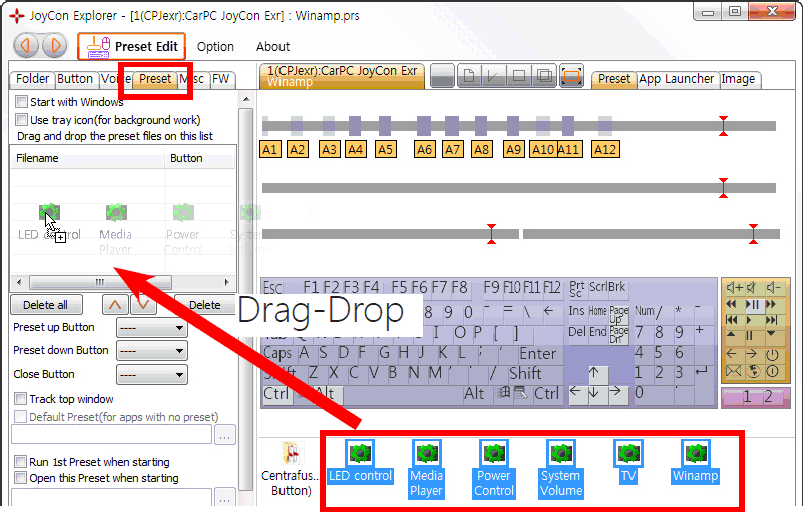Open the Preset down Button dropdown
Image resolution: width=803 pixels, height=512 pixels.
click(152, 351)
